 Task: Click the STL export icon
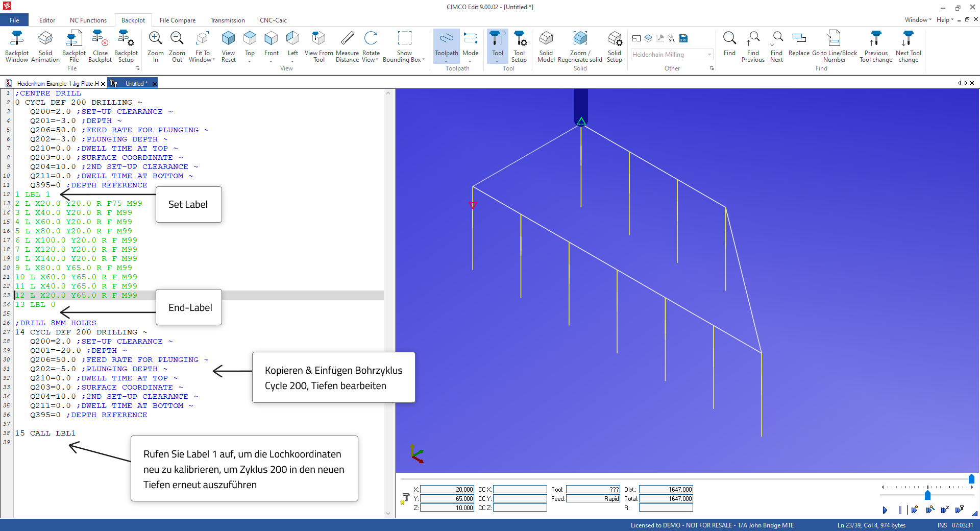[672, 38]
